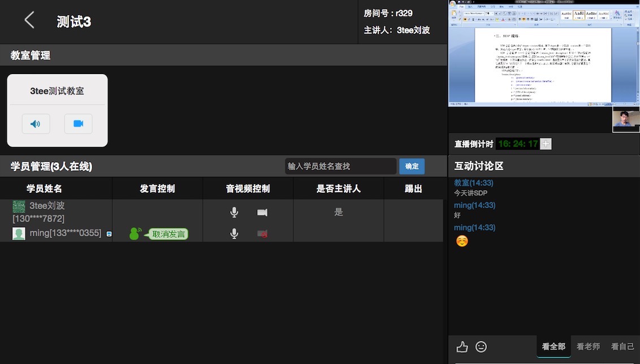The image size is (640, 364).
Task: Click the plus button next to countdown timer
Action: click(x=546, y=144)
